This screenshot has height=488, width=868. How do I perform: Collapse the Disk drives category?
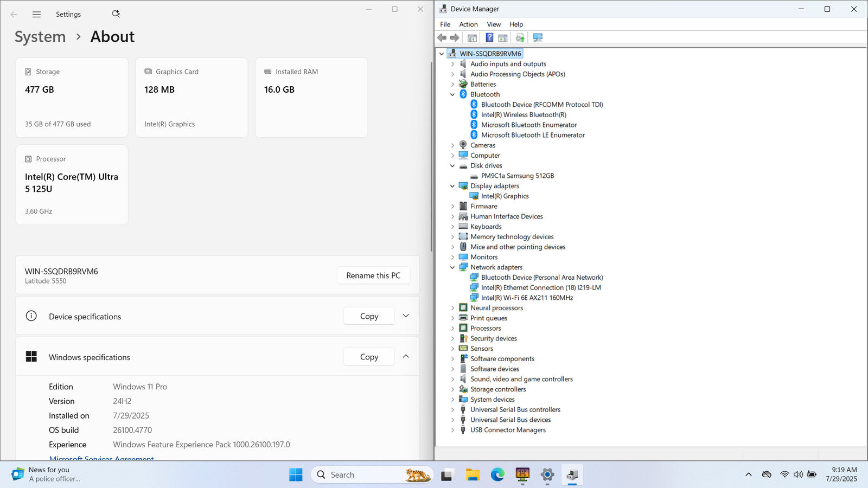pyautogui.click(x=452, y=166)
